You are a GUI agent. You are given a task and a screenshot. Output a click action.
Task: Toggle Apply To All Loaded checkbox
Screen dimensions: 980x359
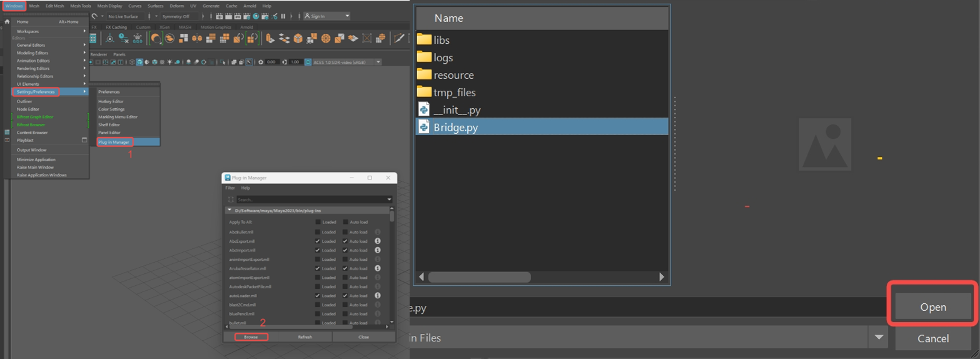point(318,222)
